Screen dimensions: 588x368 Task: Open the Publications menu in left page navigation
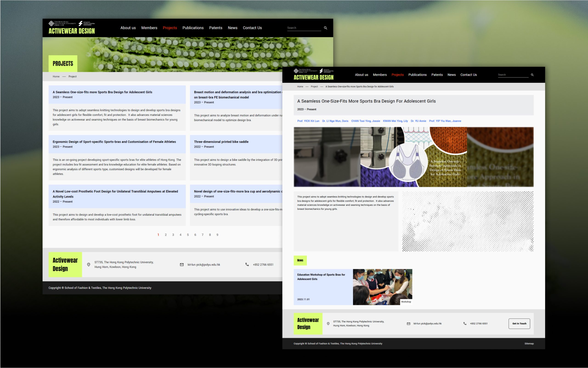click(x=193, y=28)
